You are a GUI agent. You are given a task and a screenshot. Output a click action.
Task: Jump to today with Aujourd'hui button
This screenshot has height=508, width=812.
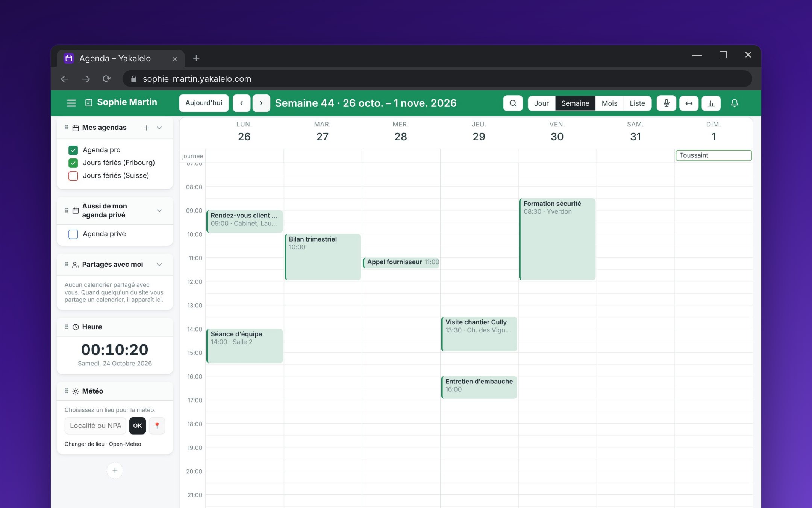pos(204,103)
